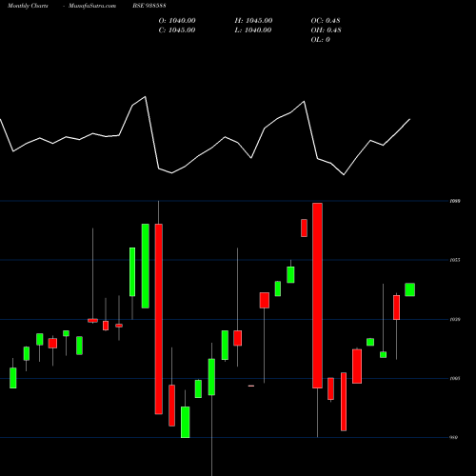Click the MunafaSutra.com site name
This screenshot has height=476, width=476.
(92, 6)
